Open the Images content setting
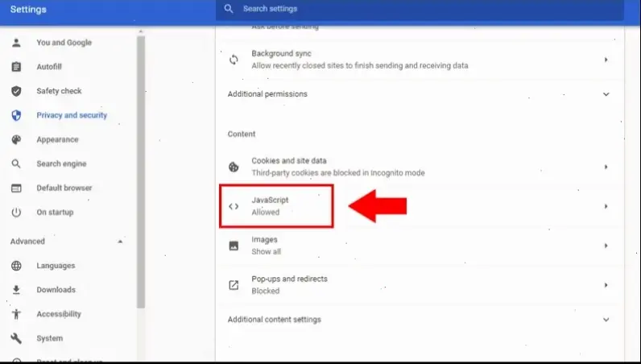Image resolution: width=641 pixels, height=364 pixels. pyautogui.click(x=265, y=245)
